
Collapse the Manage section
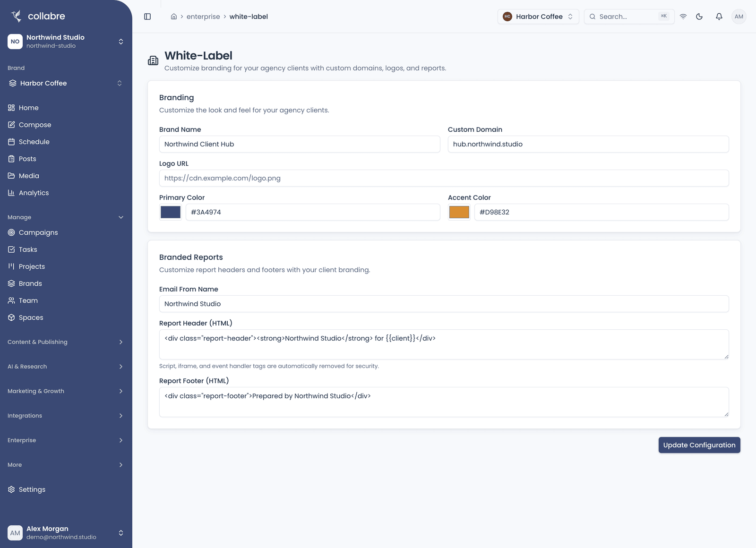66,217
